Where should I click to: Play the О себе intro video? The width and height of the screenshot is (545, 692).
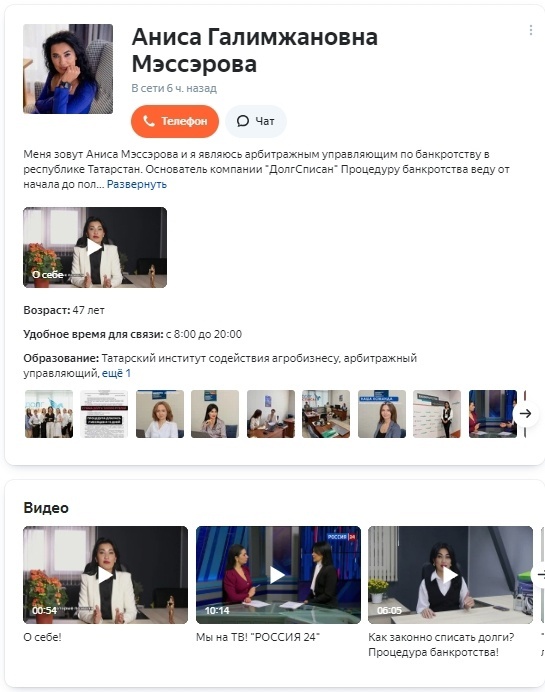click(x=95, y=247)
